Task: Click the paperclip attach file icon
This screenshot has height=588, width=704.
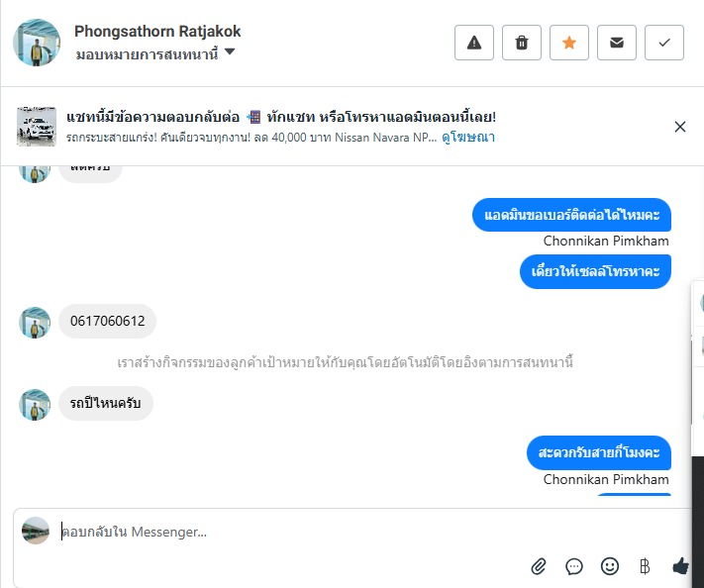Action: point(539,566)
